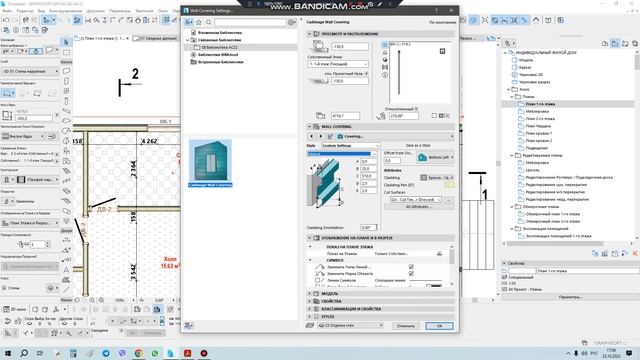Click the next page arrow in Wall Covering

[x=320, y=136]
